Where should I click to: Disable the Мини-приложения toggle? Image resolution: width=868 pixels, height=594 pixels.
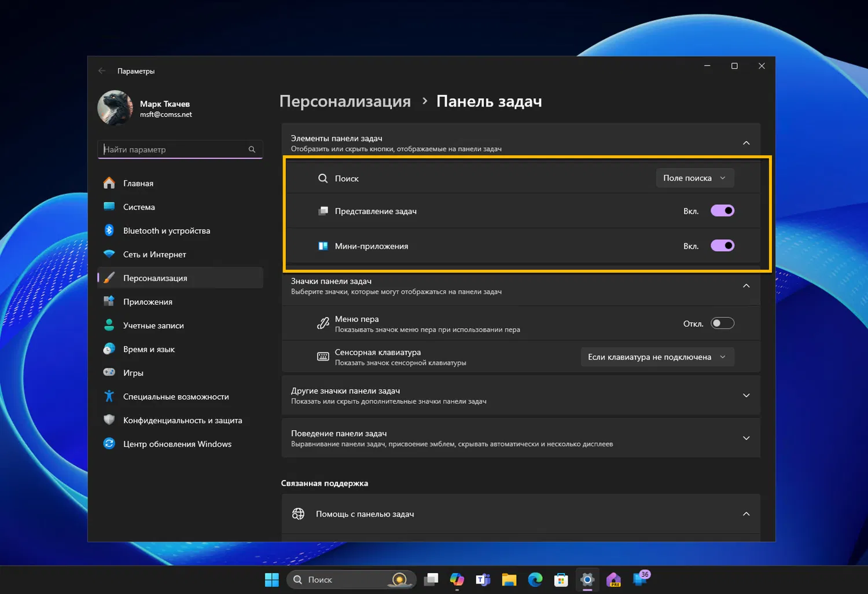click(722, 246)
